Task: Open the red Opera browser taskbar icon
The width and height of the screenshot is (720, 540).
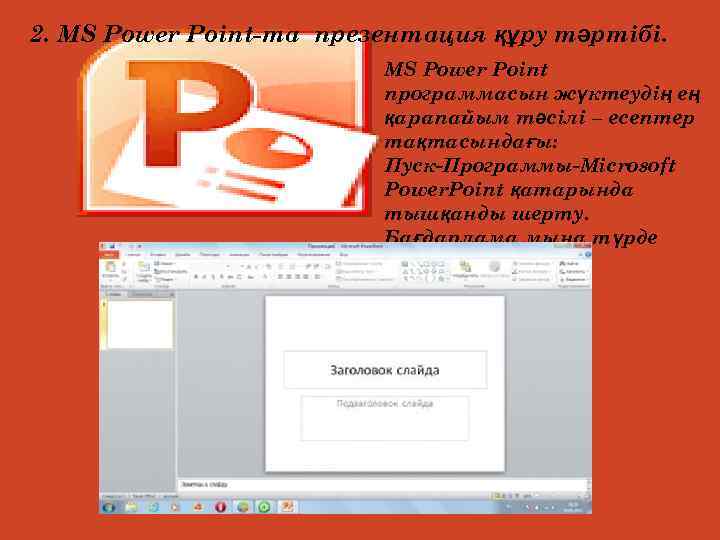Action: click(x=220, y=507)
